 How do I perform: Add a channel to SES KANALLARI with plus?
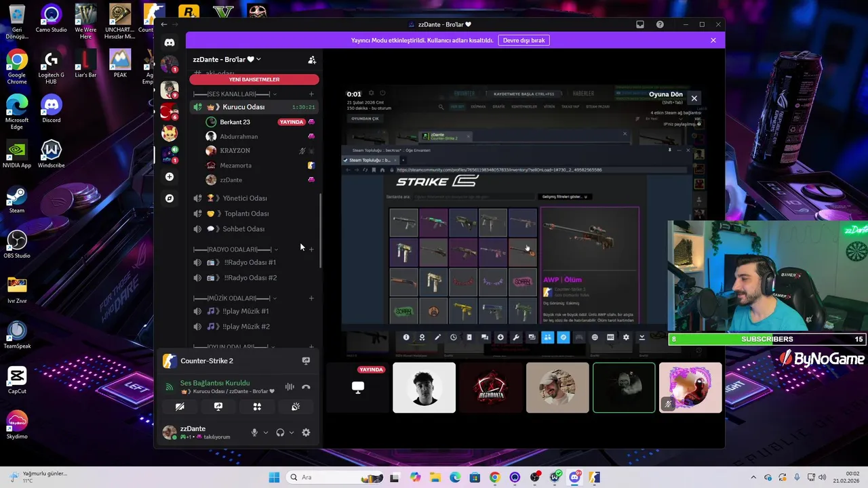pyautogui.click(x=311, y=94)
